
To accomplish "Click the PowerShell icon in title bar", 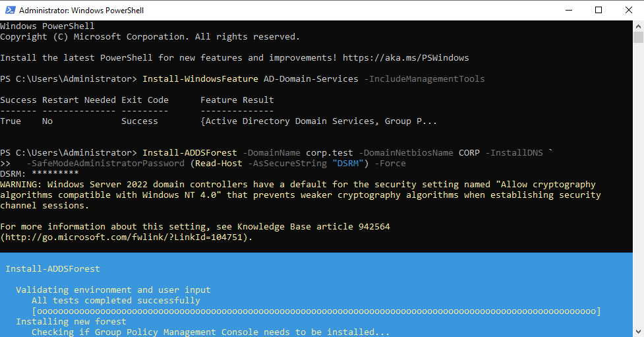I will point(11,10).
